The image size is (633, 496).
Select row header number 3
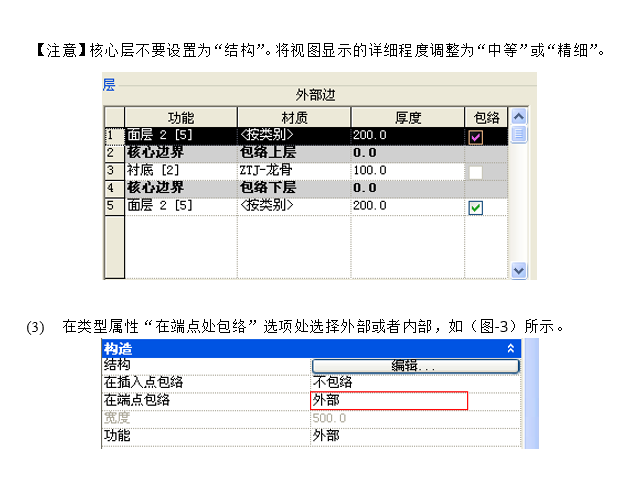[113, 171]
